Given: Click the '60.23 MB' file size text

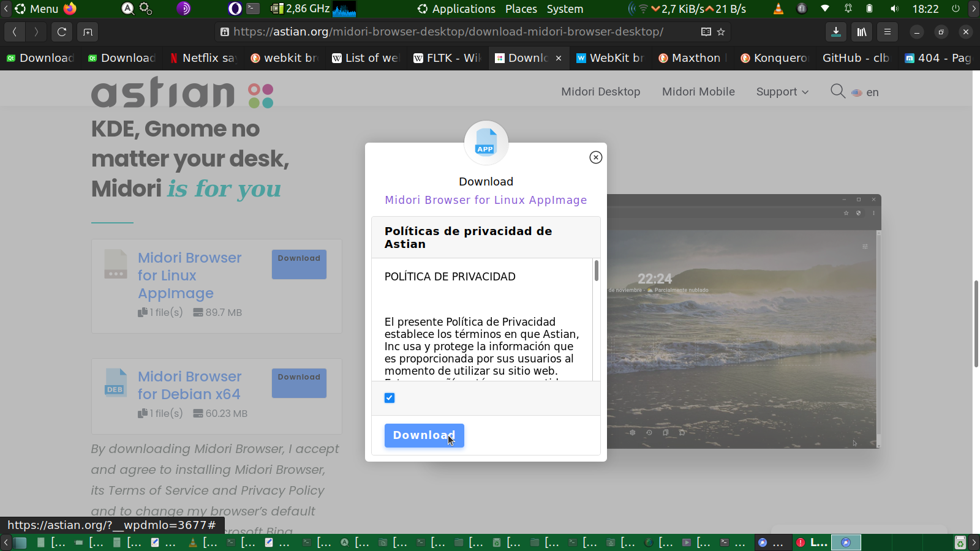Looking at the screenshot, I should 226,413.
